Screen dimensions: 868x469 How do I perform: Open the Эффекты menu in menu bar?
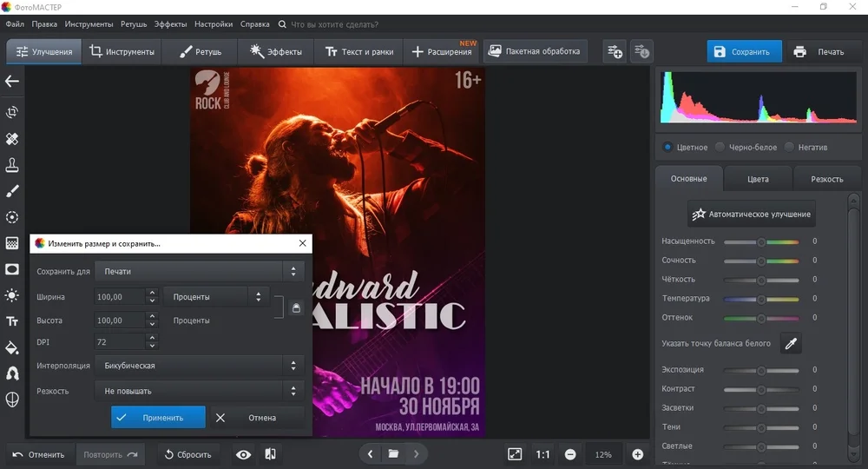pos(170,24)
